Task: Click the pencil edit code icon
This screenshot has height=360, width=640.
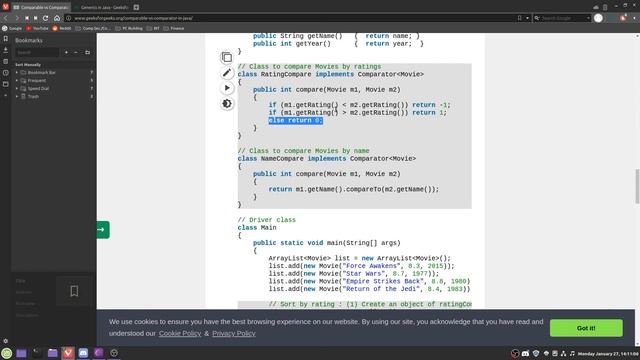Action: click(227, 73)
